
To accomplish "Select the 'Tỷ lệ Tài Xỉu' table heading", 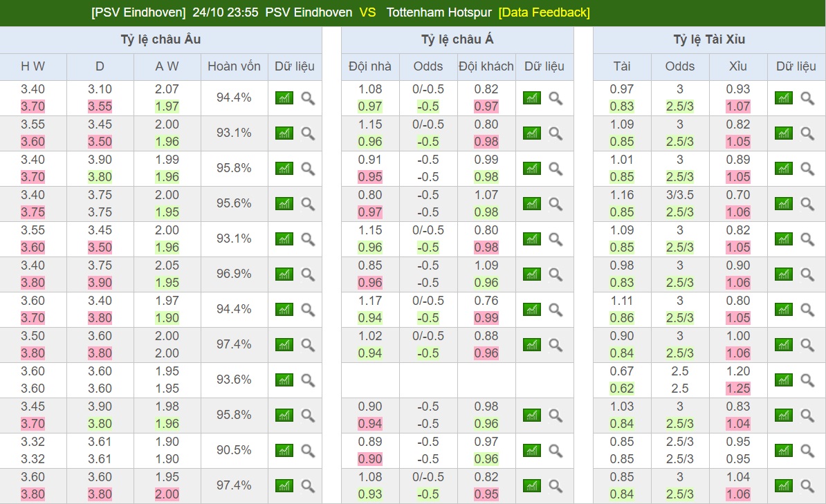I will [x=709, y=39].
